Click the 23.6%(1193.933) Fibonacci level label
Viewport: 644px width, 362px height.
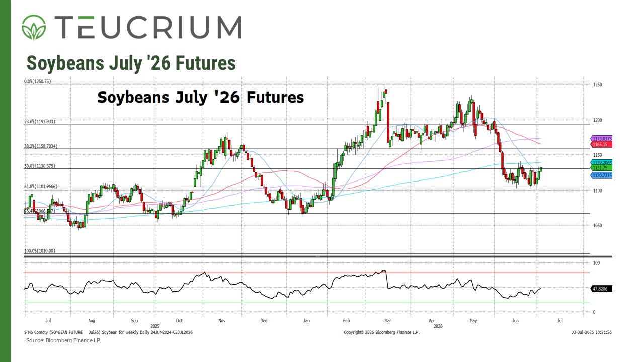click(x=40, y=121)
